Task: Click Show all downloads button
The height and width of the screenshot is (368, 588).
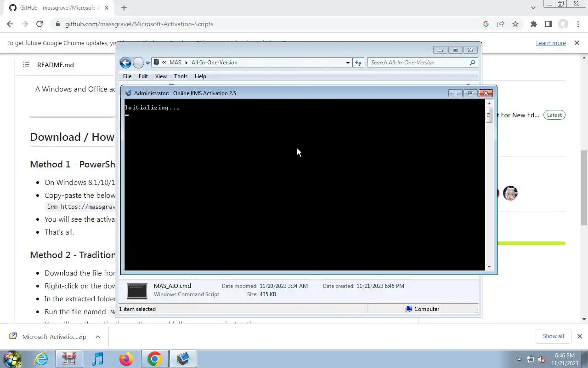Action: [553, 336]
